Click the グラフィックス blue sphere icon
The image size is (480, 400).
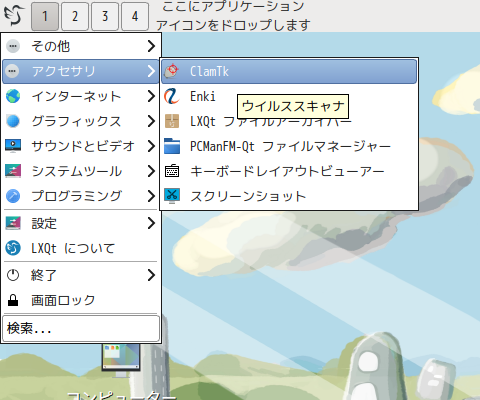(13, 121)
